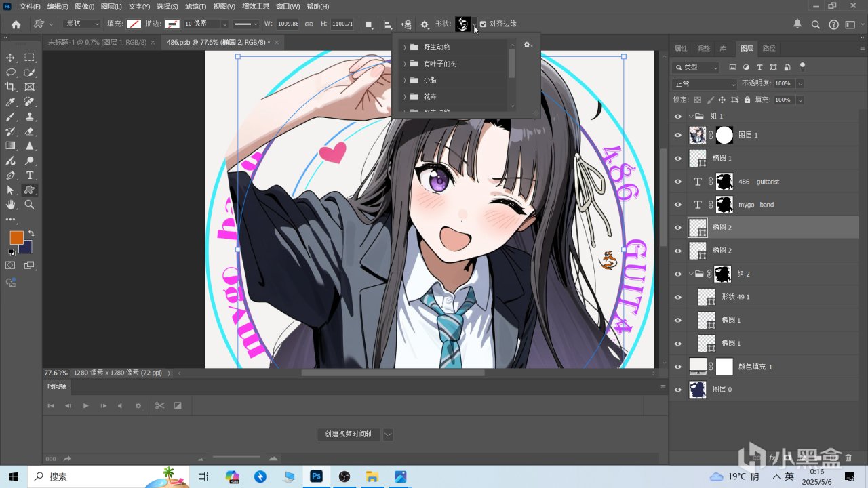Select the Eraser tool
The width and height of the screenshot is (868, 488).
click(x=30, y=131)
